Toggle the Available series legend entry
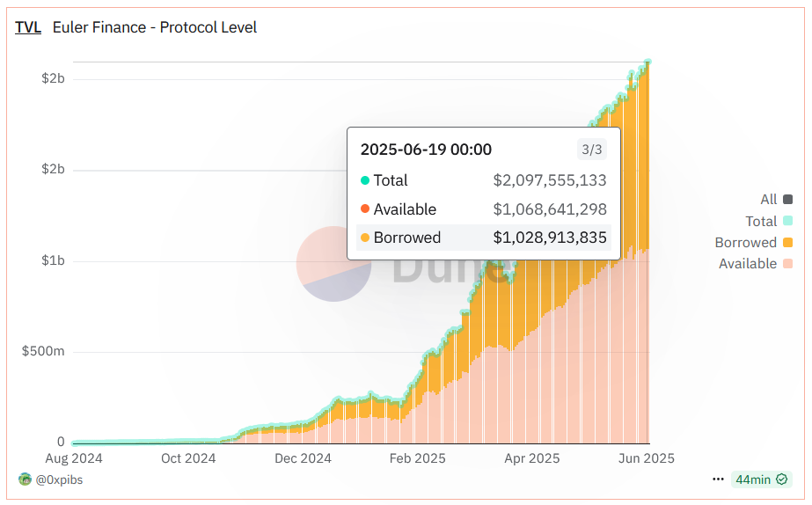The image size is (812, 505). point(756,264)
